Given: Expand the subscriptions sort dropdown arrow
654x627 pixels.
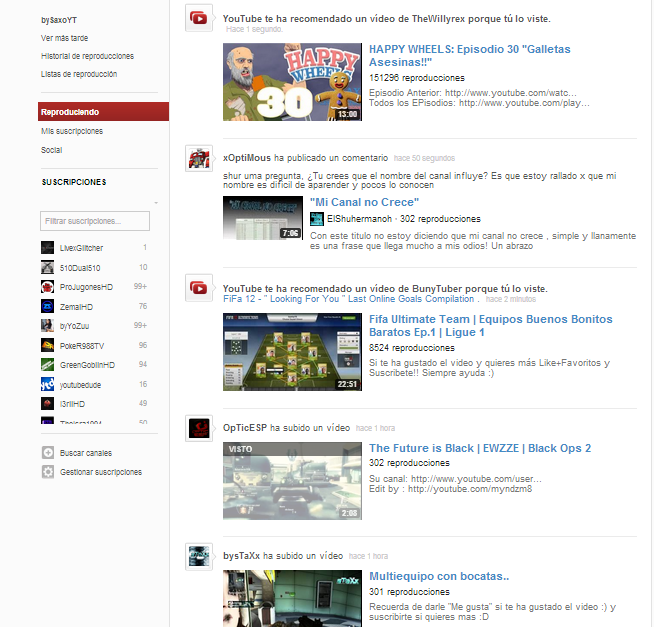Looking at the screenshot, I should pyautogui.click(x=156, y=203).
